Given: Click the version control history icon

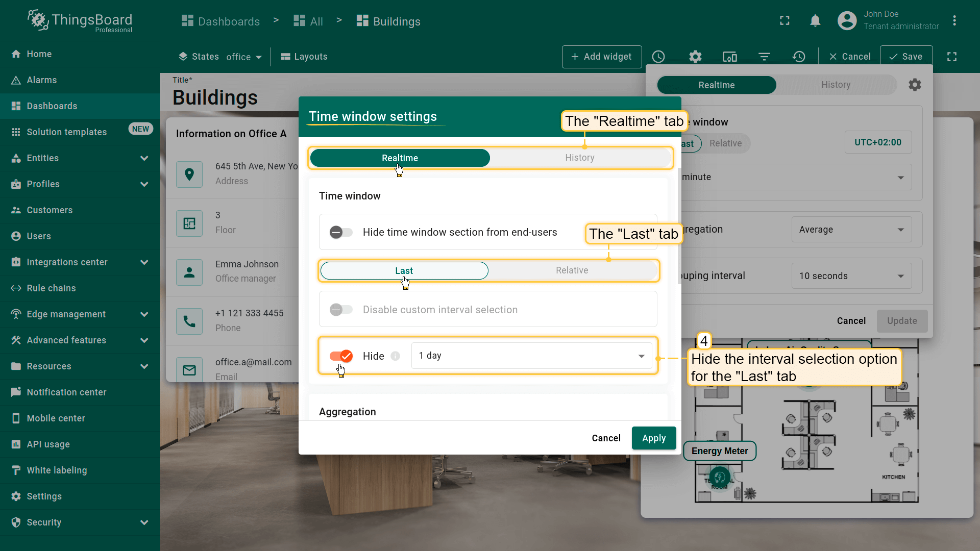Looking at the screenshot, I should coord(799,57).
